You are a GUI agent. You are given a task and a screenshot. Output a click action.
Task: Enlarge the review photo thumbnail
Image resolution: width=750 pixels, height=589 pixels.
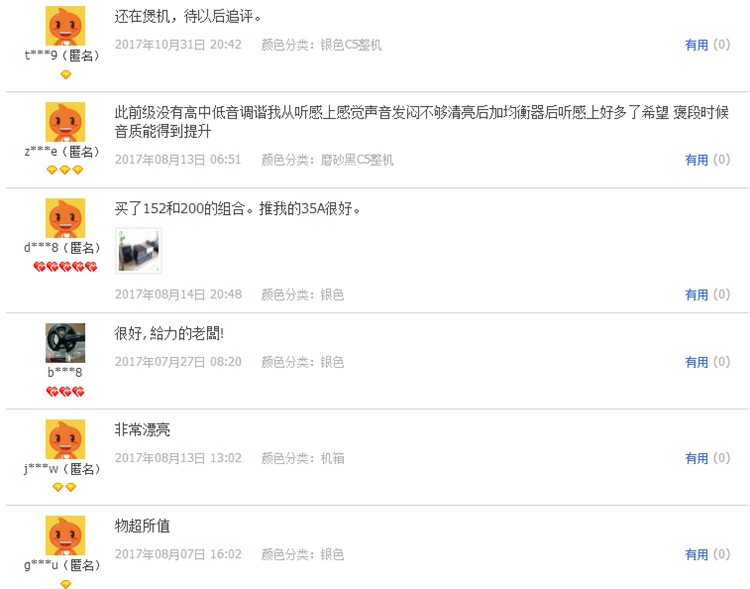click(139, 251)
